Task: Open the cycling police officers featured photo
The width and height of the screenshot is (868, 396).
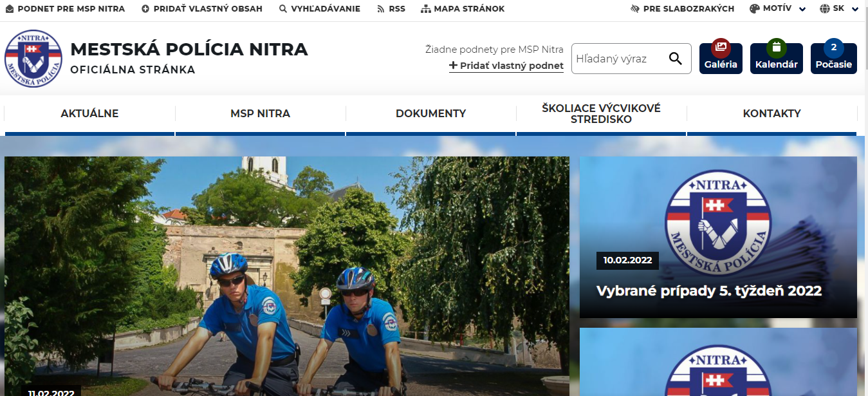Action: tap(287, 276)
